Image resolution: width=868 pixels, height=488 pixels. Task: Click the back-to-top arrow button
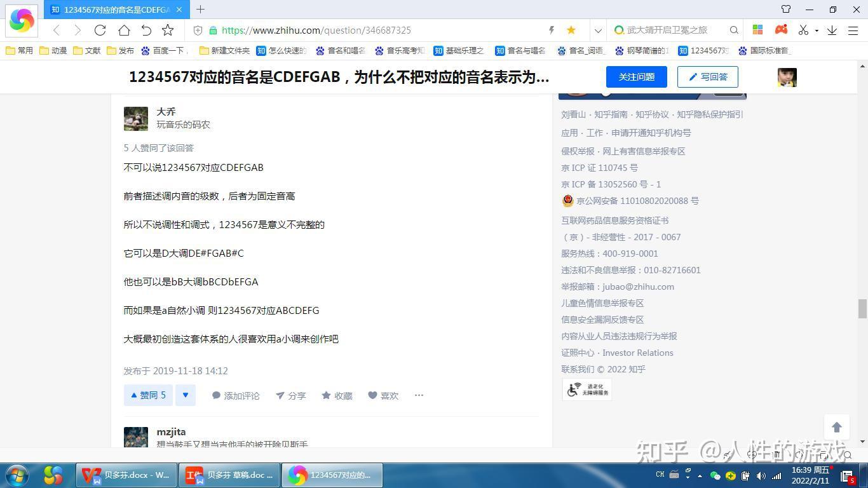[x=837, y=427]
